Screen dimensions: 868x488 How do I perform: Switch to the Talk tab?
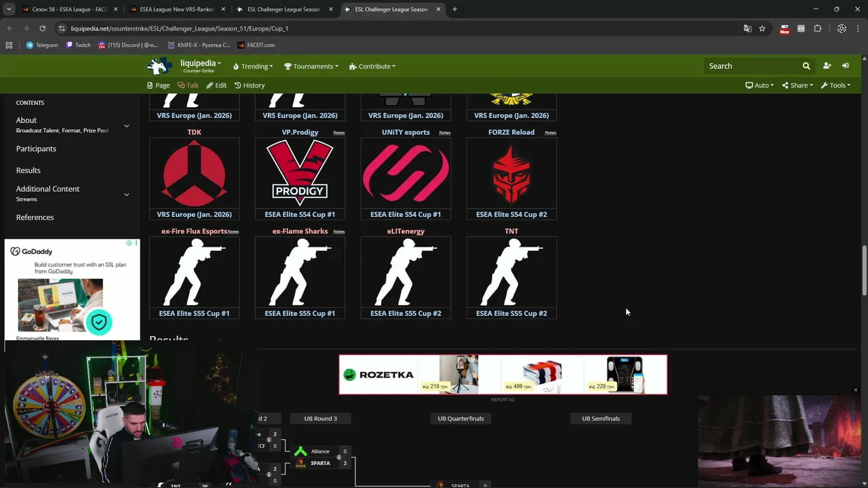point(188,85)
